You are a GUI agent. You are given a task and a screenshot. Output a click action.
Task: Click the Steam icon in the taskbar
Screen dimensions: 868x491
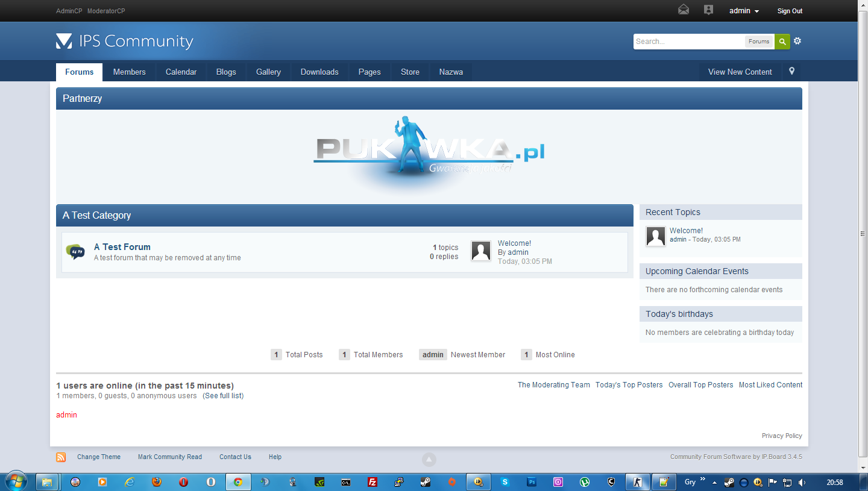[x=425, y=482]
